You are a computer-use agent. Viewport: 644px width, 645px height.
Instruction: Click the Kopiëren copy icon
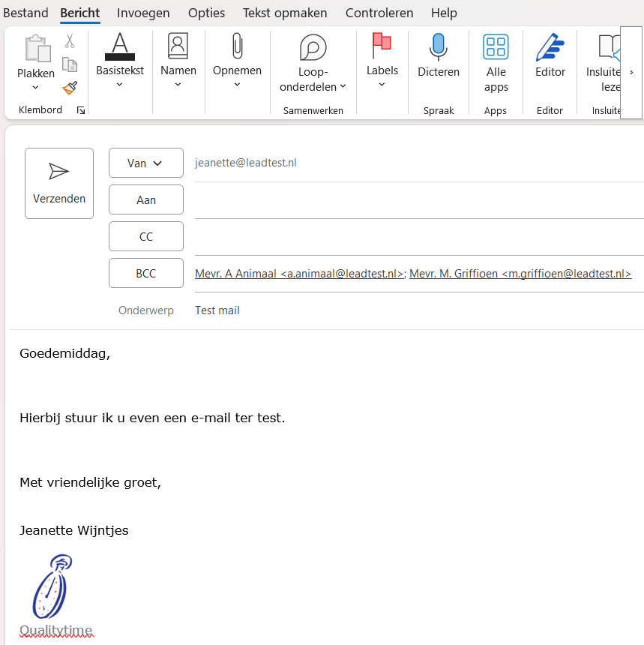70,64
